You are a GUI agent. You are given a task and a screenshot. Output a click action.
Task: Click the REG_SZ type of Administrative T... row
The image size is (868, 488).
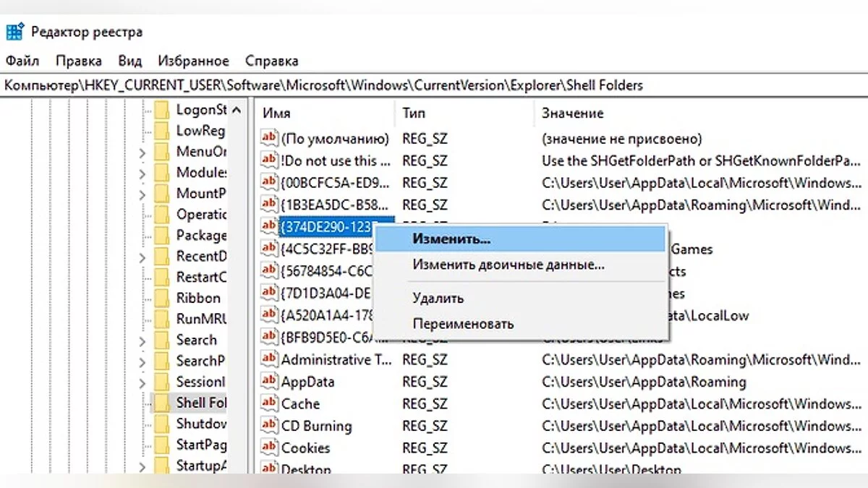425,360
